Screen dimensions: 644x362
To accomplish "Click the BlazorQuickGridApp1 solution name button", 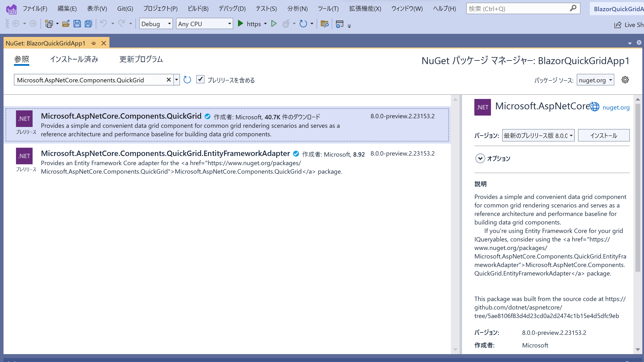I will click(617, 9).
